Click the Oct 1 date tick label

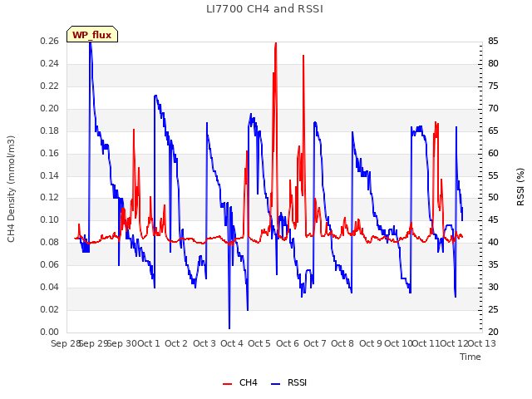pyautogui.click(x=149, y=343)
